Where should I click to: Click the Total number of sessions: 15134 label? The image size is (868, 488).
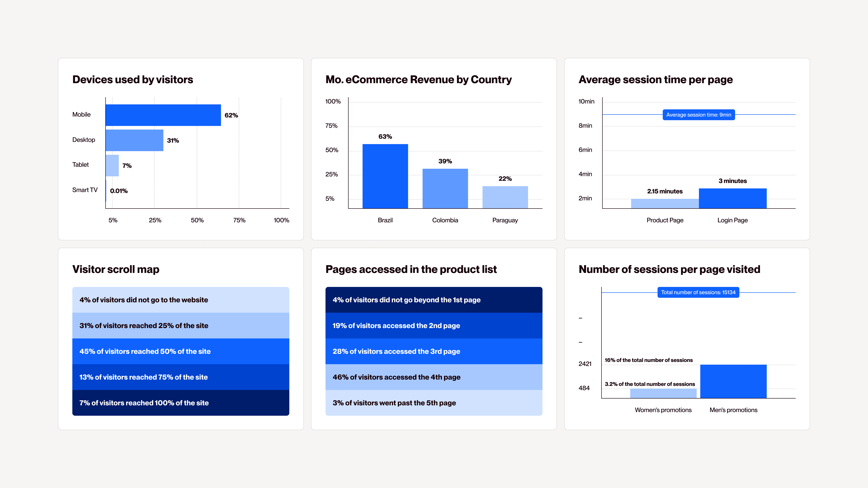pyautogui.click(x=698, y=292)
